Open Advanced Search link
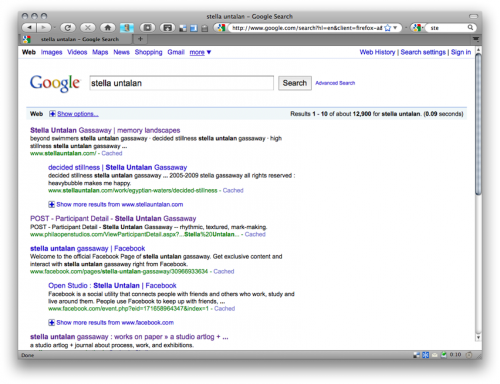500x384 pixels. (335, 83)
